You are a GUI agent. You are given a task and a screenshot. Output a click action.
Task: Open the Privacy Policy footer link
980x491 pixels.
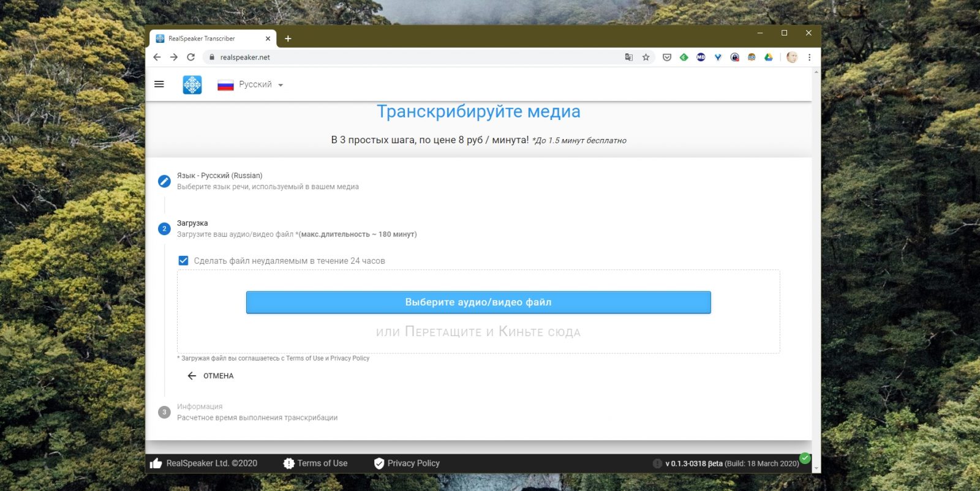[413, 463]
